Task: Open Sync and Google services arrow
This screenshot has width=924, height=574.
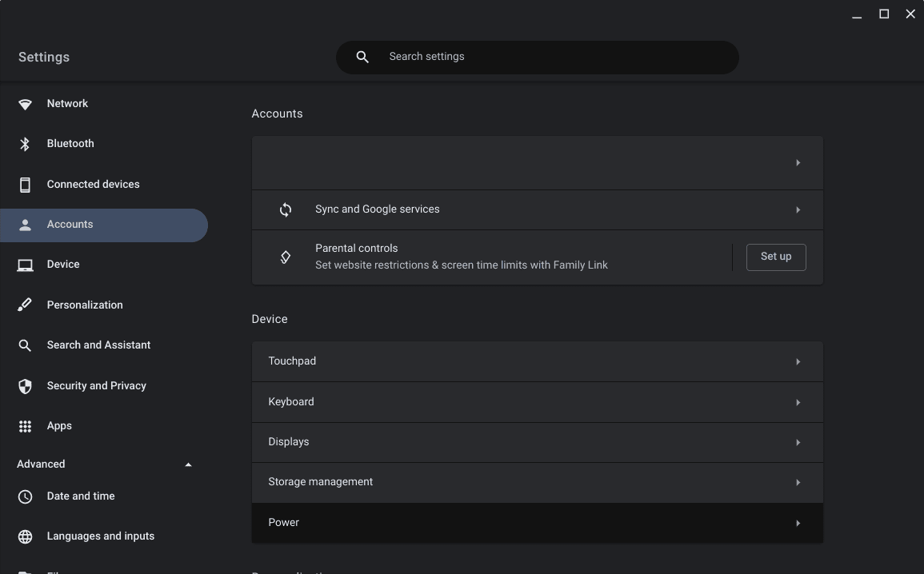Action: [x=798, y=210]
